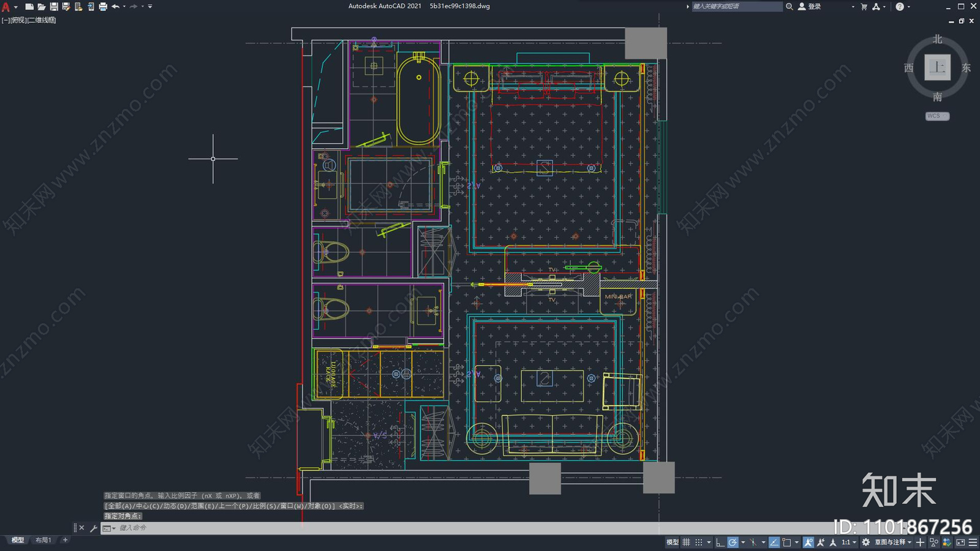Plot the drawing with the printer icon

(103, 6)
